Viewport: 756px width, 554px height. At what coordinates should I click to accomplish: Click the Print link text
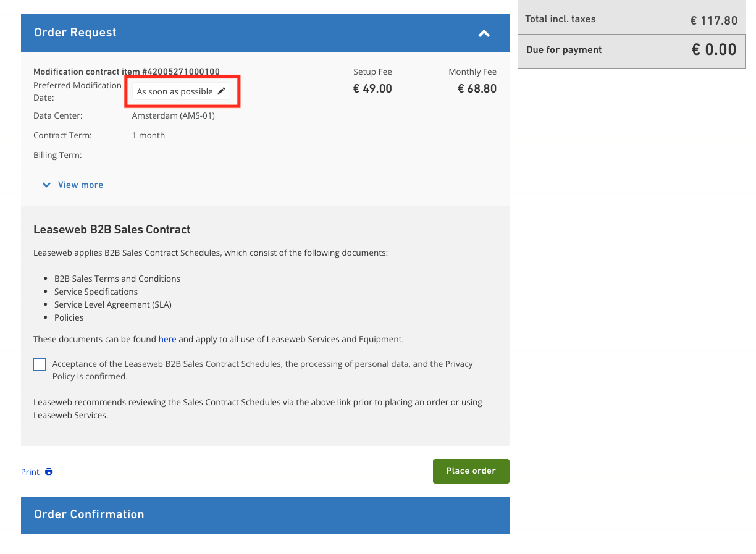click(30, 472)
